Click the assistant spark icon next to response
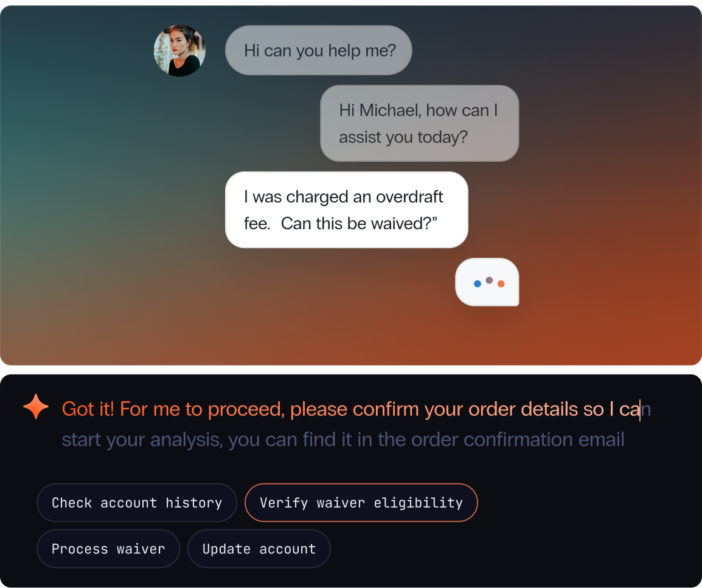 (x=35, y=406)
